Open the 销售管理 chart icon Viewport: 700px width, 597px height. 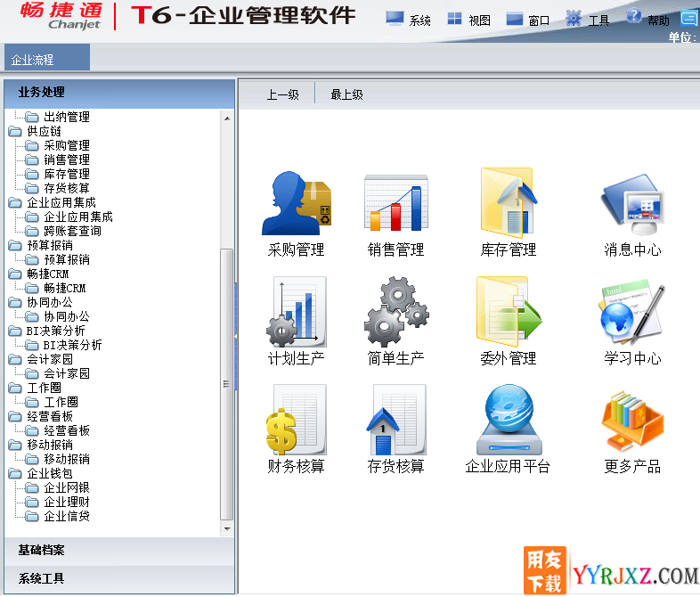pyautogui.click(x=396, y=203)
